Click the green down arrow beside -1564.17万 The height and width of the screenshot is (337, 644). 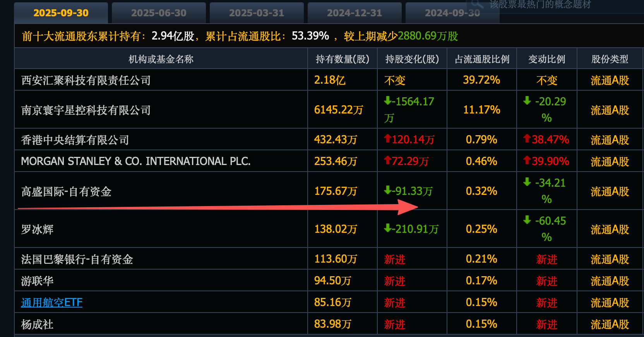(387, 101)
